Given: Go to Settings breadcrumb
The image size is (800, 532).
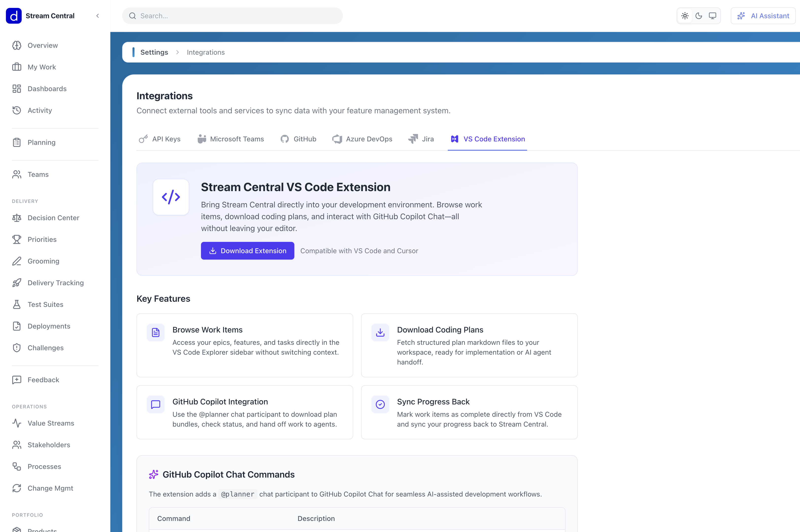Looking at the screenshot, I should (154, 52).
